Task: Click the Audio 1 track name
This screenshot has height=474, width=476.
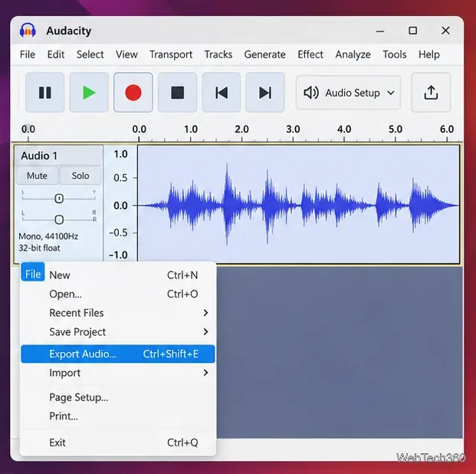Action: pyautogui.click(x=39, y=156)
